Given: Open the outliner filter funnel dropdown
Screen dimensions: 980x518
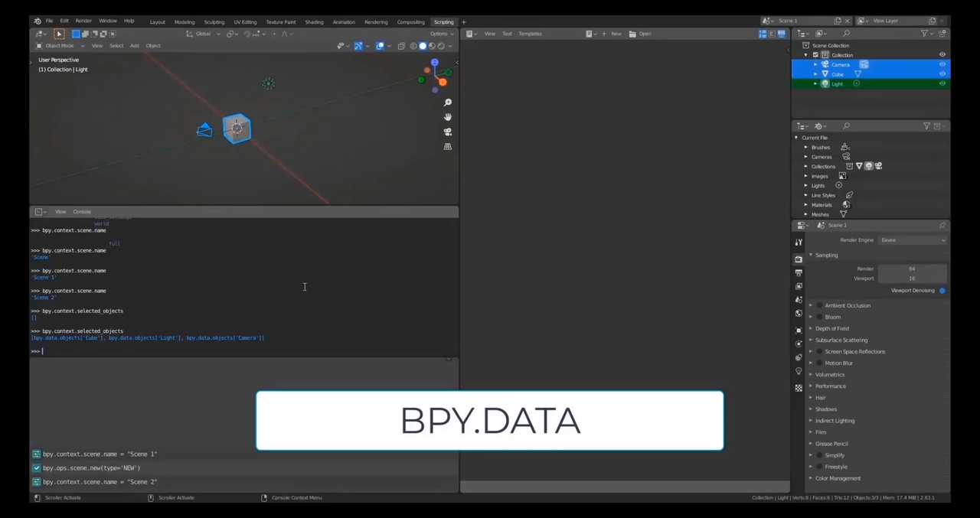Looking at the screenshot, I should 927,34.
